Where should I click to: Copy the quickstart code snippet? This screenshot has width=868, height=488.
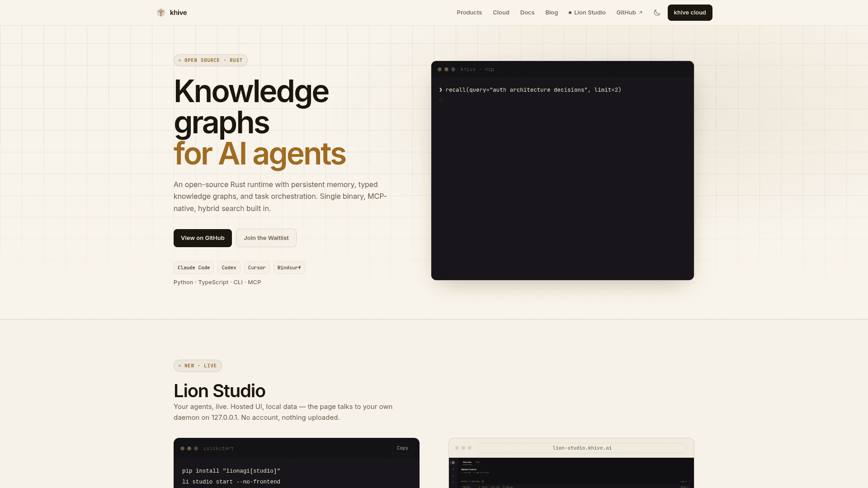(x=402, y=448)
